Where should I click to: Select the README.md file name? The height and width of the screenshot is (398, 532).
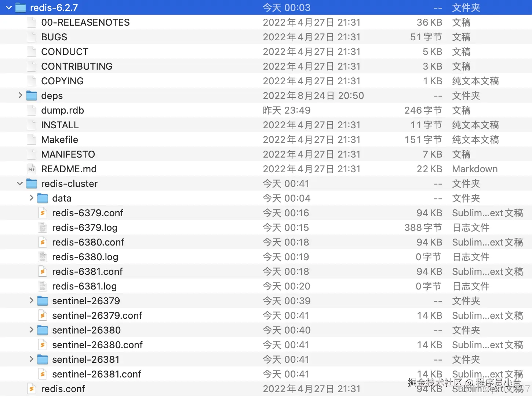point(69,169)
